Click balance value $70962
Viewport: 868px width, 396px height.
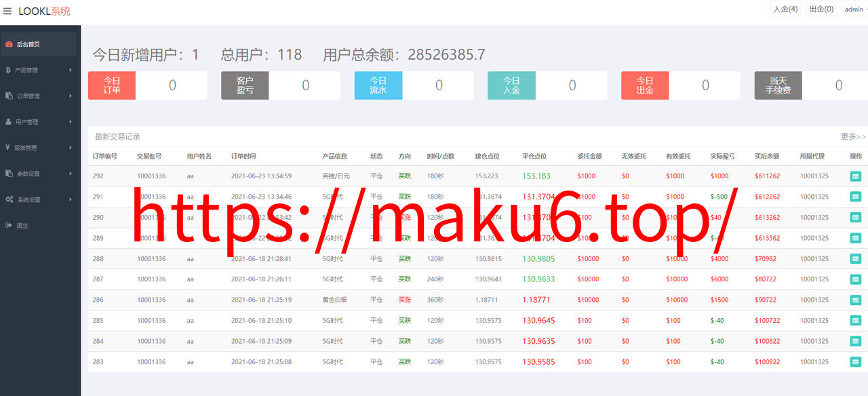click(766, 259)
